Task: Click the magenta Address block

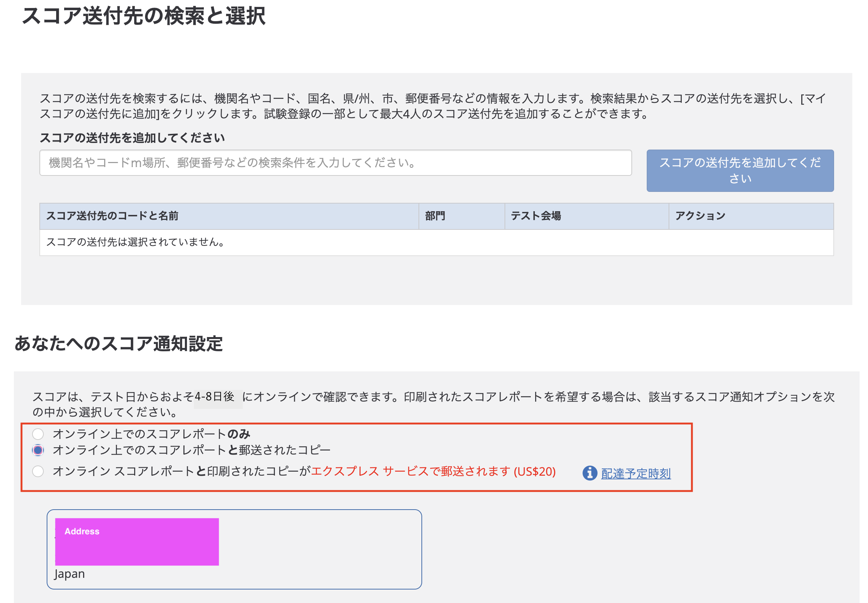Action: tap(137, 542)
